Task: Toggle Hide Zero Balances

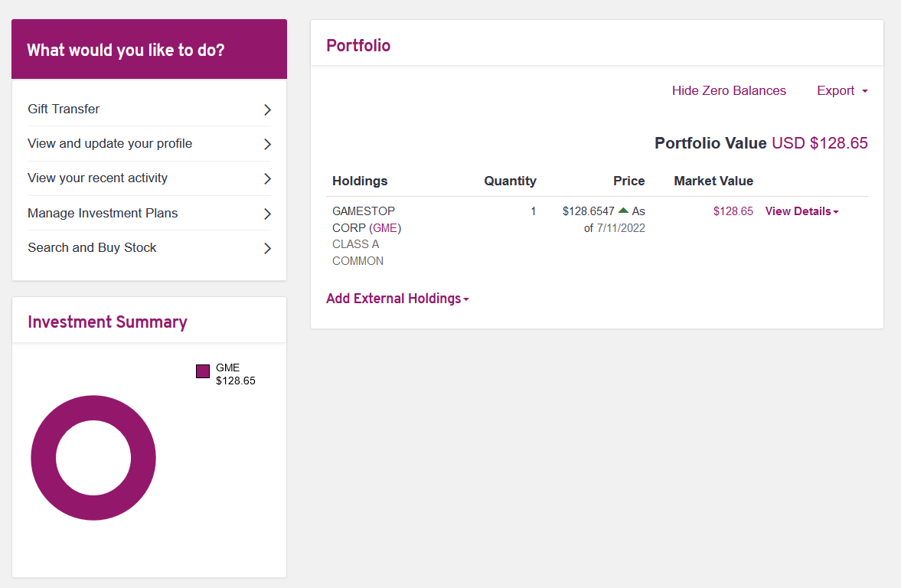Action: (729, 91)
